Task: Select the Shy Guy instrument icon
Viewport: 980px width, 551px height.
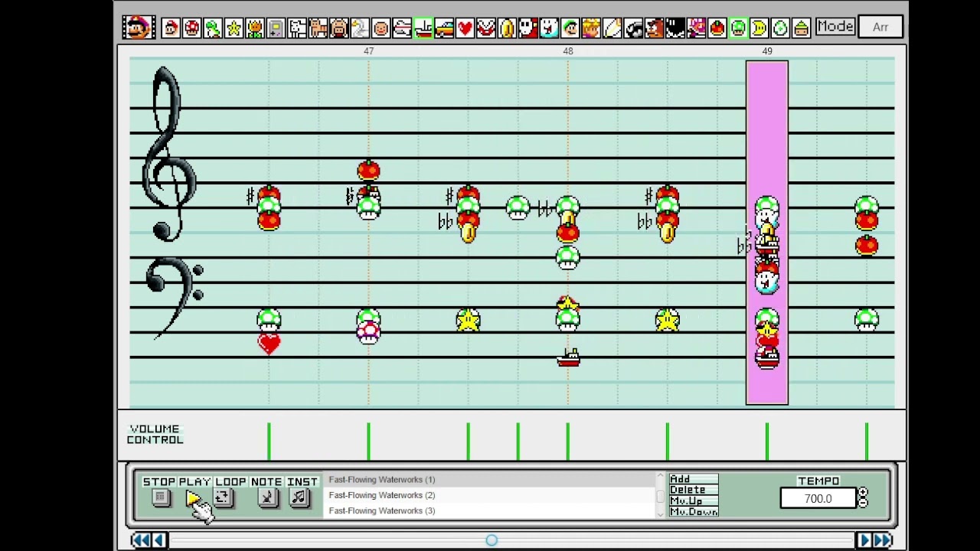Action: [528, 28]
